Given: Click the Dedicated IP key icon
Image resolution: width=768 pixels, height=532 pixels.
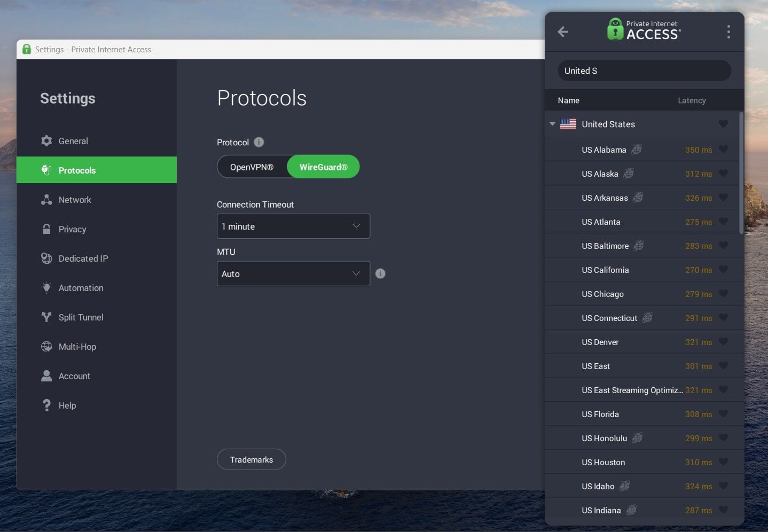Looking at the screenshot, I should 47,258.
